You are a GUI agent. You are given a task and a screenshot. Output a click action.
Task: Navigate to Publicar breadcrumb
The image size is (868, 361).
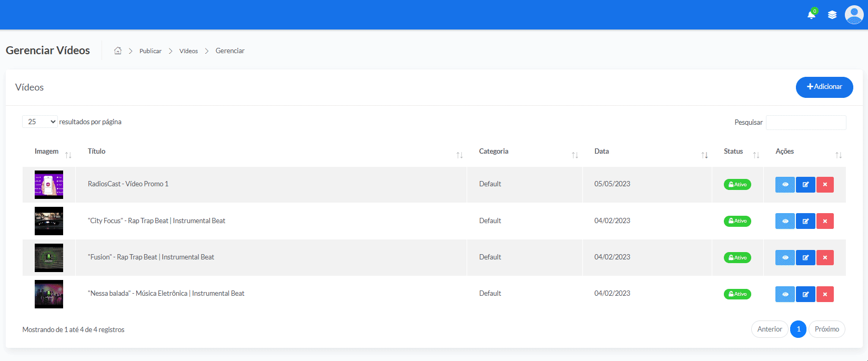[x=150, y=51]
